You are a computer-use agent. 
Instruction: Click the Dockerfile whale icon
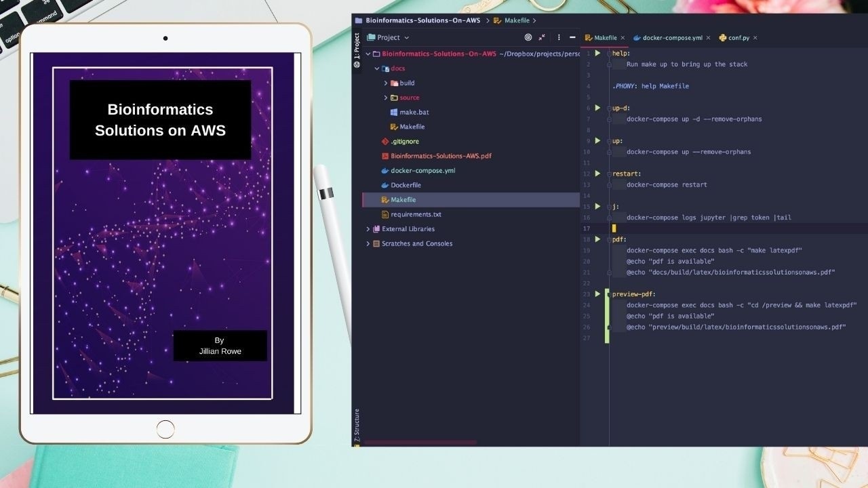coord(385,185)
